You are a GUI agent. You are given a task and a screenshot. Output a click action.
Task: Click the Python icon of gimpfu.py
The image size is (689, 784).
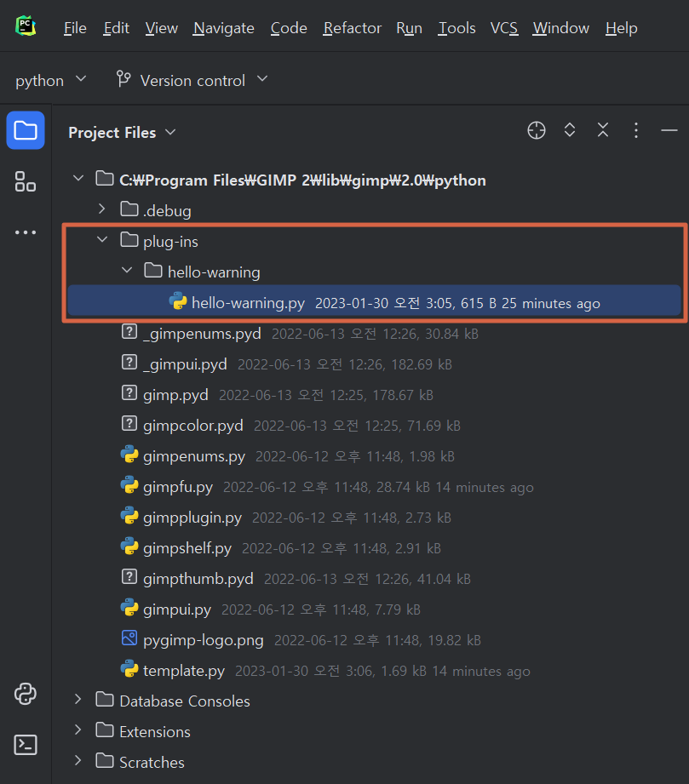coord(129,485)
